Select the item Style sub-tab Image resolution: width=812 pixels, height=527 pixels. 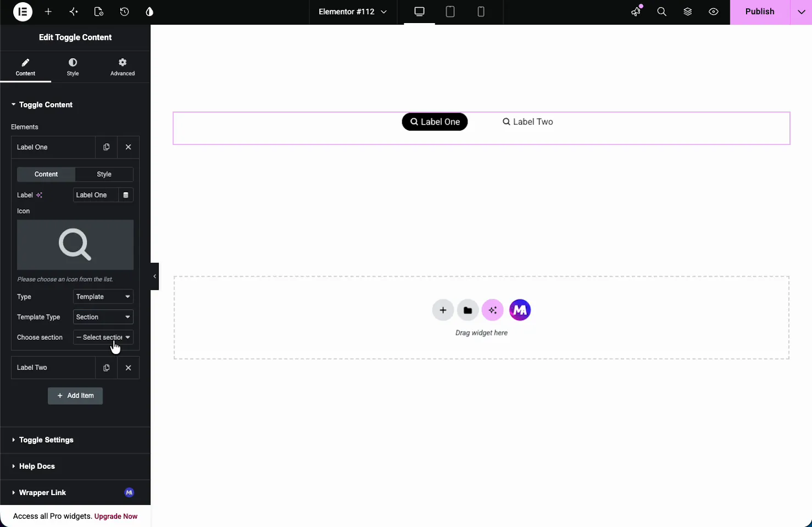click(104, 174)
